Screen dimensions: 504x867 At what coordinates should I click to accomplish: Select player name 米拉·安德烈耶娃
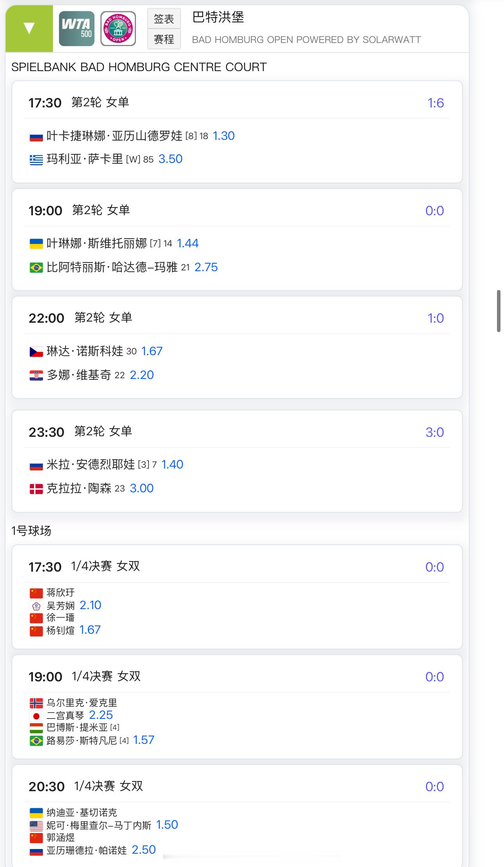(91, 464)
